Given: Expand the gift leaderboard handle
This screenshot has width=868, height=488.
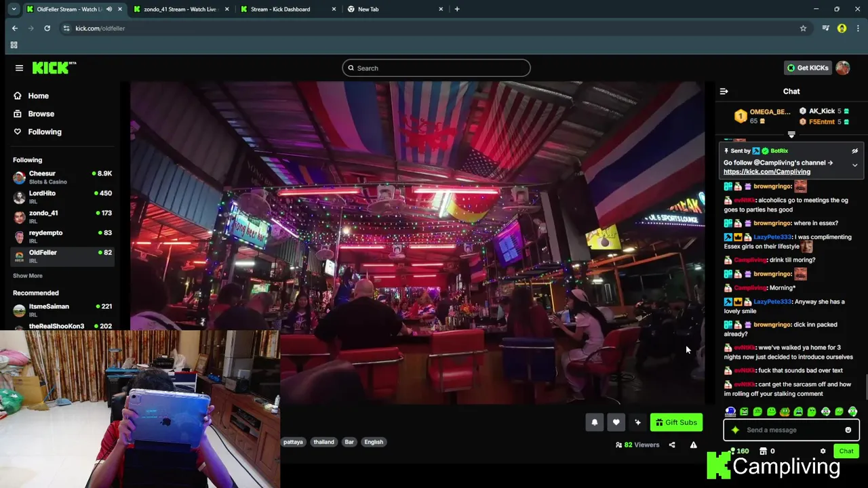Looking at the screenshot, I should [791, 134].
